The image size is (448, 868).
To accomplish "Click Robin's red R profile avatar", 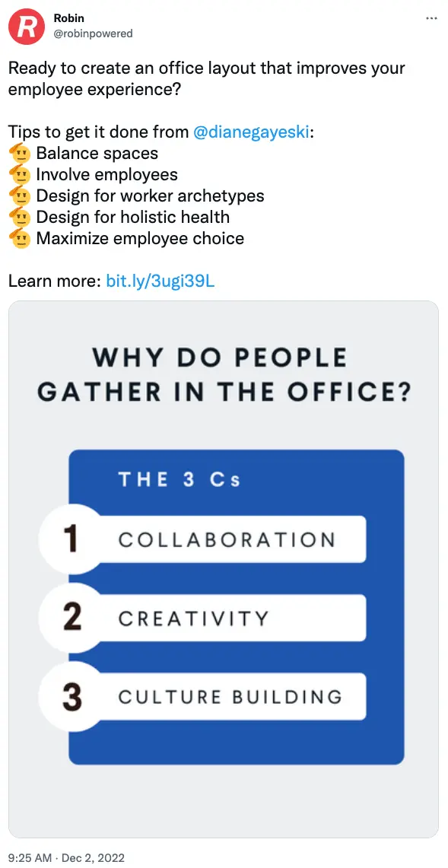I will pyautogui.click(x=26, y=27).
